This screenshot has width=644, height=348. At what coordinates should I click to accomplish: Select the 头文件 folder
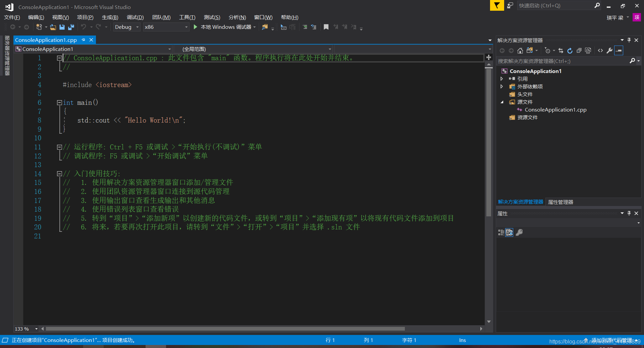click(525, 94)
